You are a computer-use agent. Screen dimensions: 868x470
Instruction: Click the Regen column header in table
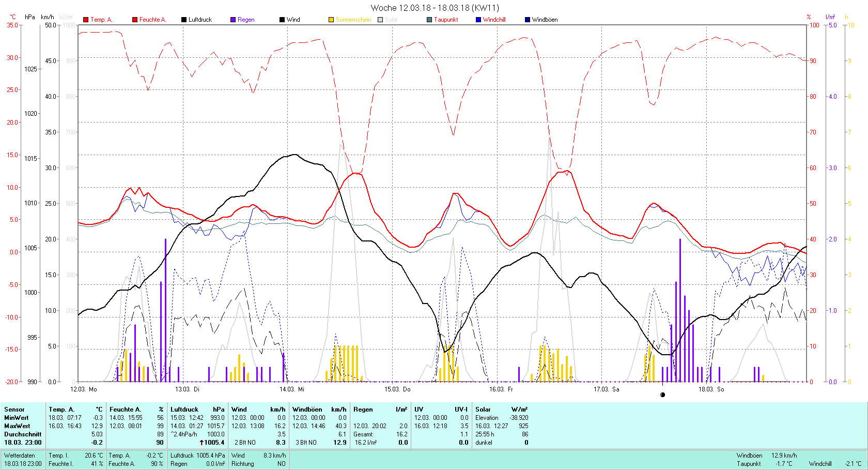click(363, 409)
